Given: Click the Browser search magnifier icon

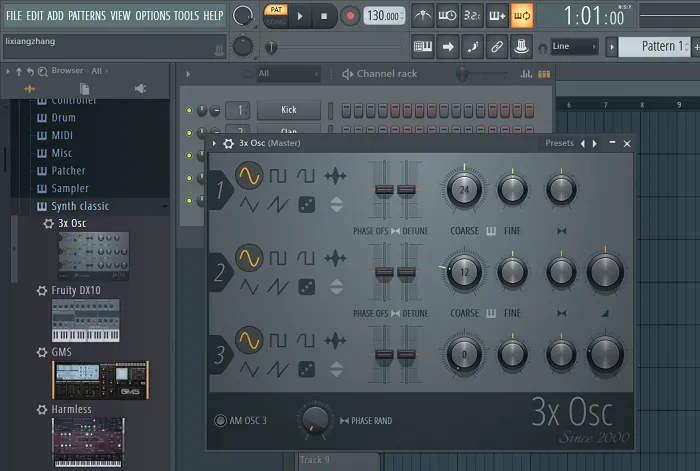Looking at the screenshot, I should click(42, 71).
